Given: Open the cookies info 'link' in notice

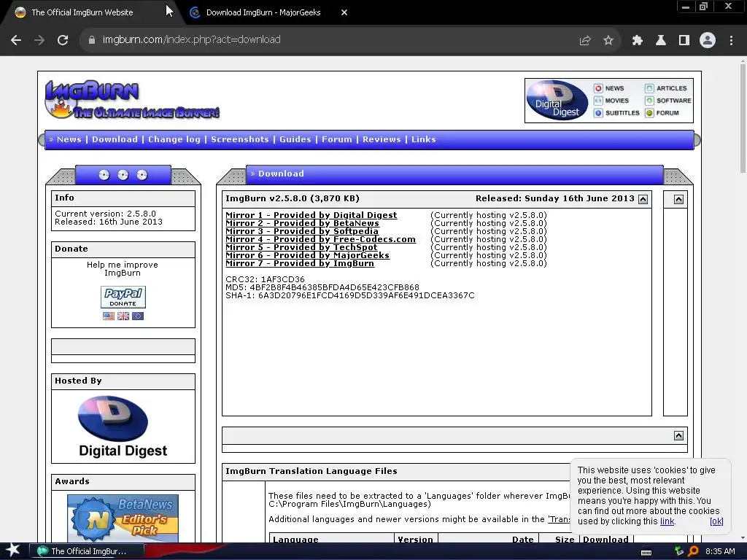Looking at the screenshot, I should (x=667, y=521).
